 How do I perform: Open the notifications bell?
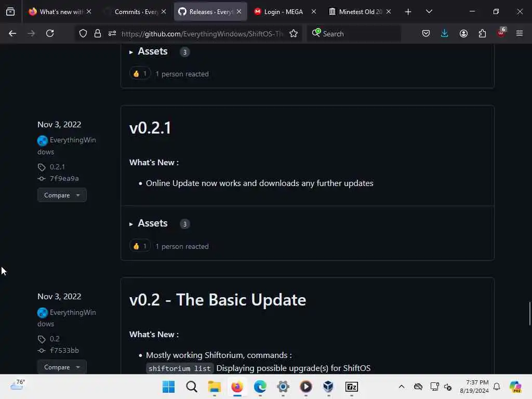tap(497, 387)
